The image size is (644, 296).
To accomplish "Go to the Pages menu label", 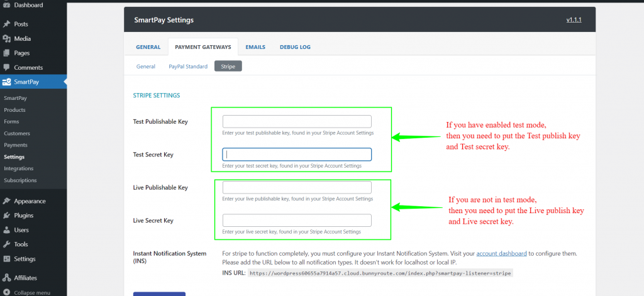I will coord(22,53).
